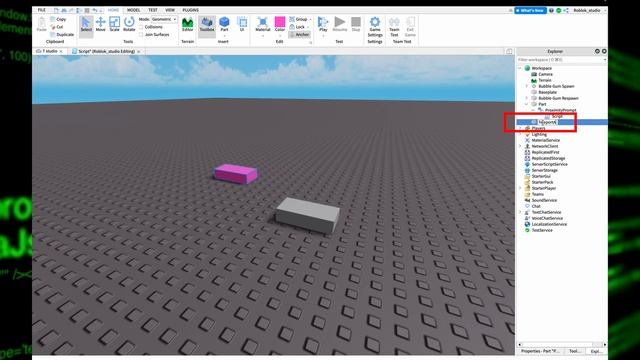The image size is (640, 360).
Task: Activate the Scale tool
Action: tap(115, 24)
